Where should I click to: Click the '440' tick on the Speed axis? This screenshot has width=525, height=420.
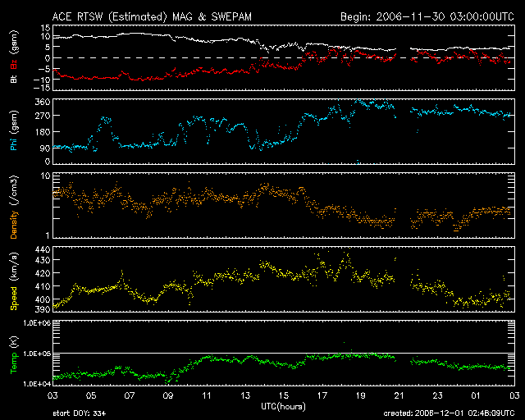tap(43, 249)
